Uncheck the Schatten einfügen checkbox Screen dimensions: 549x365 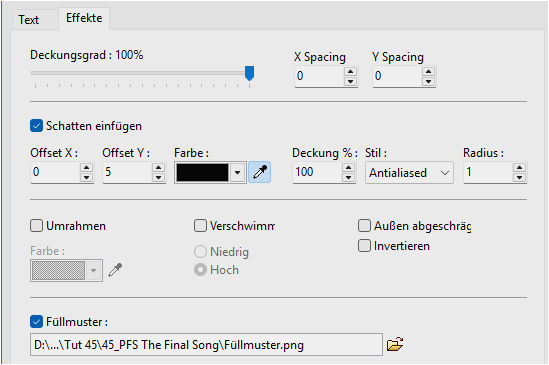point(36,126)
